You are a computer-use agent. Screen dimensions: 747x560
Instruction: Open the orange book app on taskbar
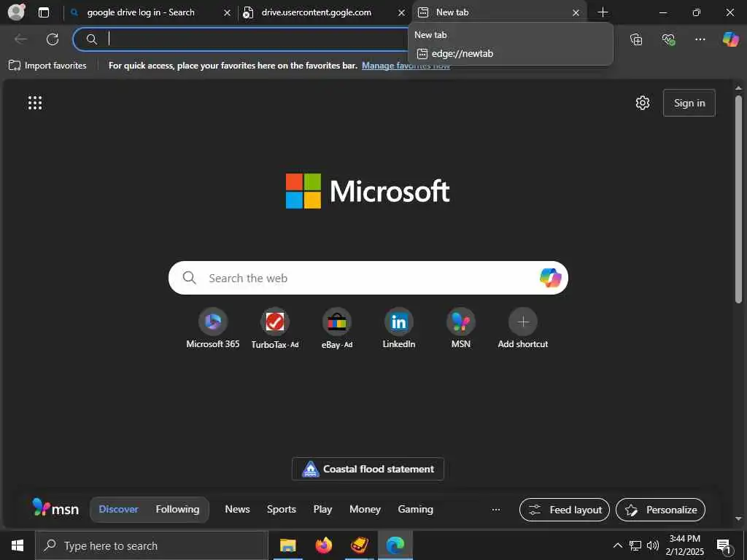[359, 545]
